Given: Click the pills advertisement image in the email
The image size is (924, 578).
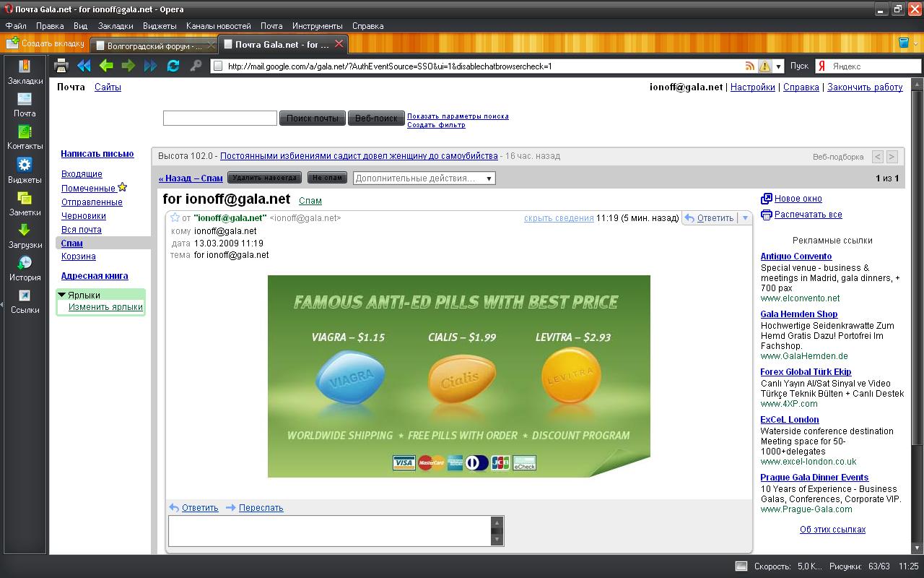Looking at the screenshot, I should (459, 376).
